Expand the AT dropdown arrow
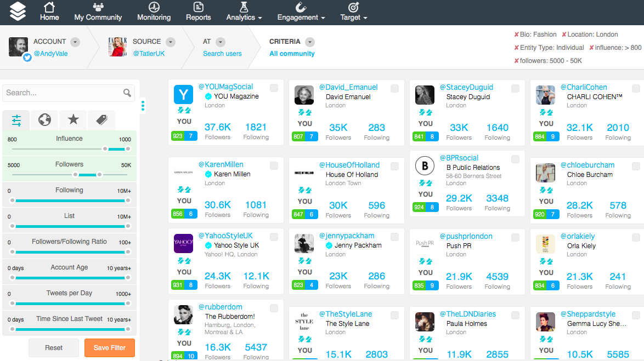This screenshot has height=361, width=644. (x=221, y=42)
